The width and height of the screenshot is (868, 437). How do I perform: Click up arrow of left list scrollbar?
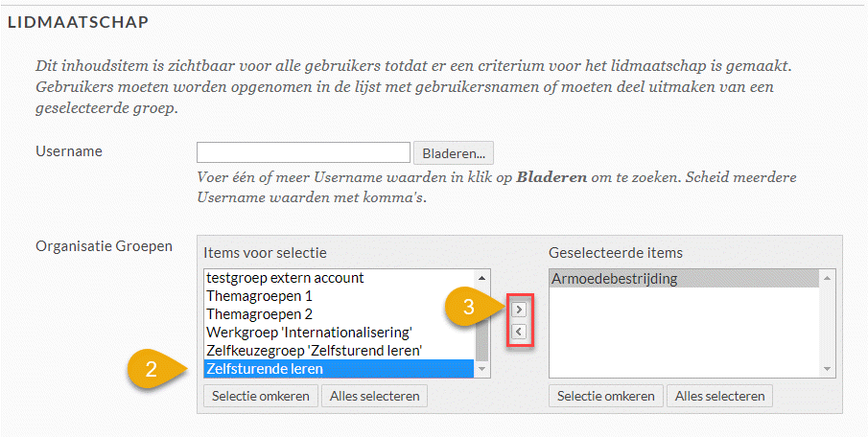[481, 278]
